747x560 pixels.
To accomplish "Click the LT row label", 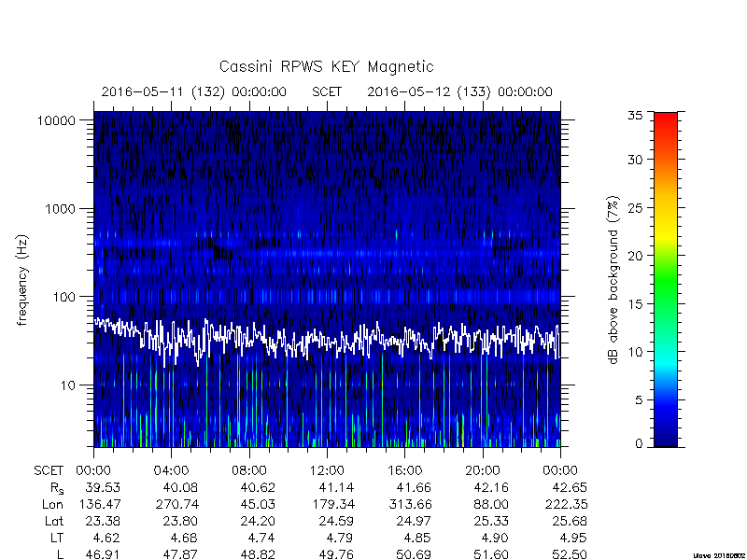I will coord(57,539).
